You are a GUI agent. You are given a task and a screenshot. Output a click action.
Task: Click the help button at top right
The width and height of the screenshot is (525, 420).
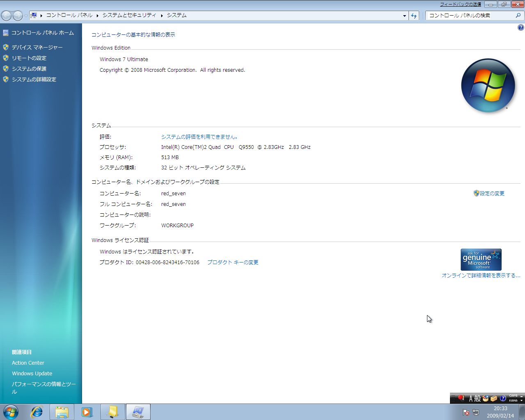tap(520, 27)
